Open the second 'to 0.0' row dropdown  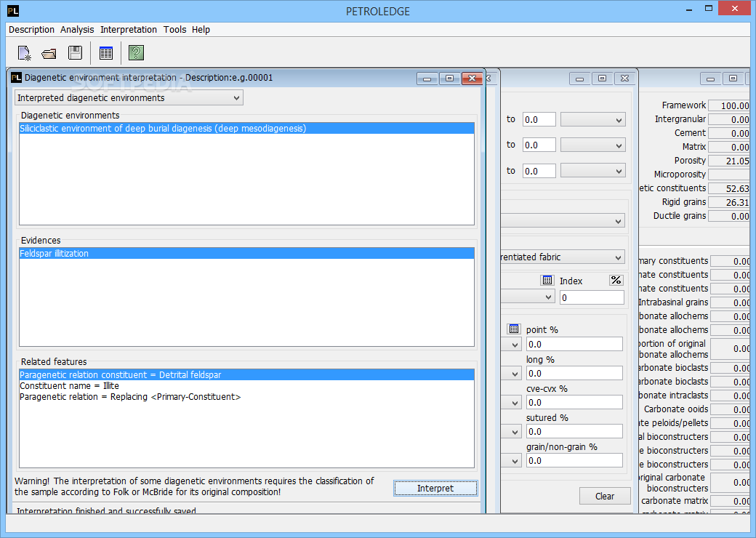coord(593,145)
